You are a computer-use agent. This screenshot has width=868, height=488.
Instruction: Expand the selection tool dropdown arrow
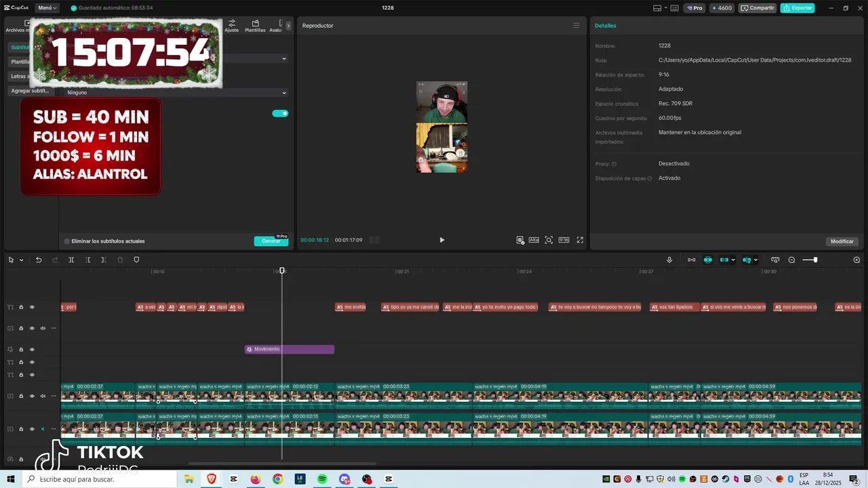(21, 260)
